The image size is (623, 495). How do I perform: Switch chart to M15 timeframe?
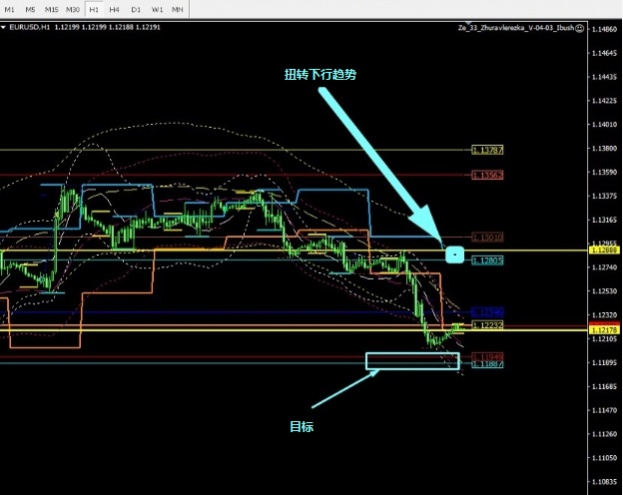coord(51,8)
